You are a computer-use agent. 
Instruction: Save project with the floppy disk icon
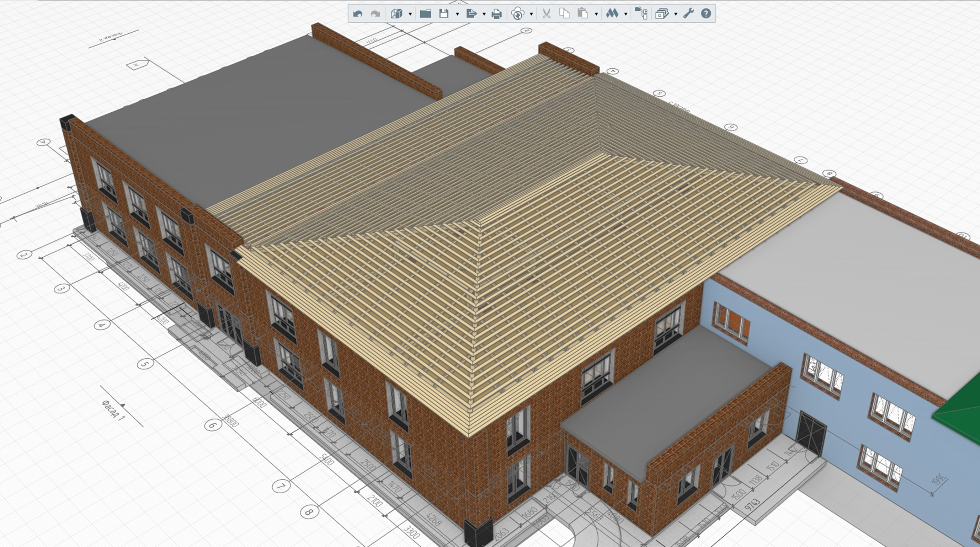[443, 14]
